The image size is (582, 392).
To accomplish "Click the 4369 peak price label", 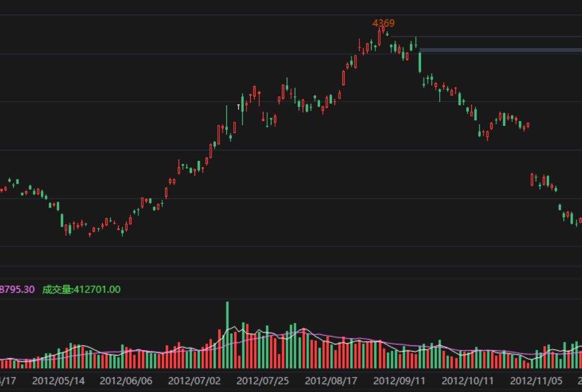I will click(x=383, y=23).
